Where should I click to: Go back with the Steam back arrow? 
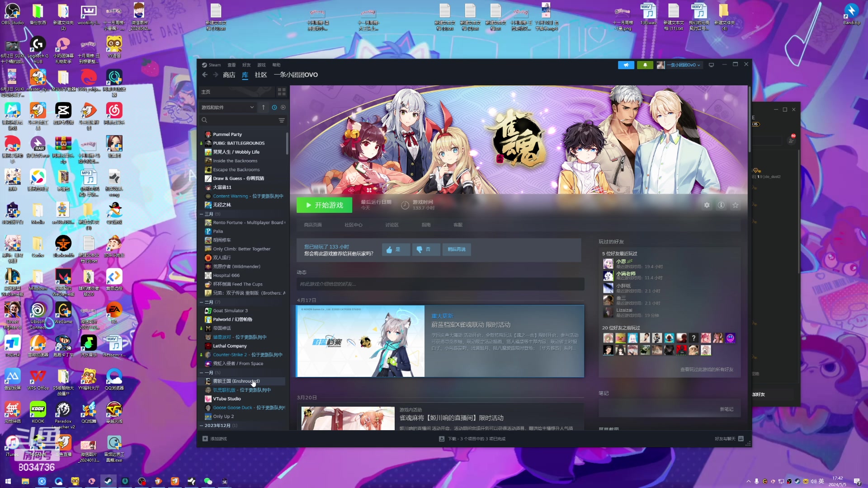pos(205,75)
